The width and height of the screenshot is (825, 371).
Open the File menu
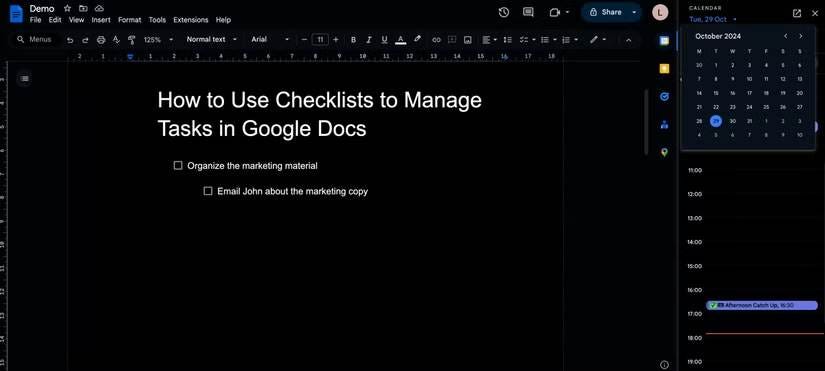pos(35,20)
